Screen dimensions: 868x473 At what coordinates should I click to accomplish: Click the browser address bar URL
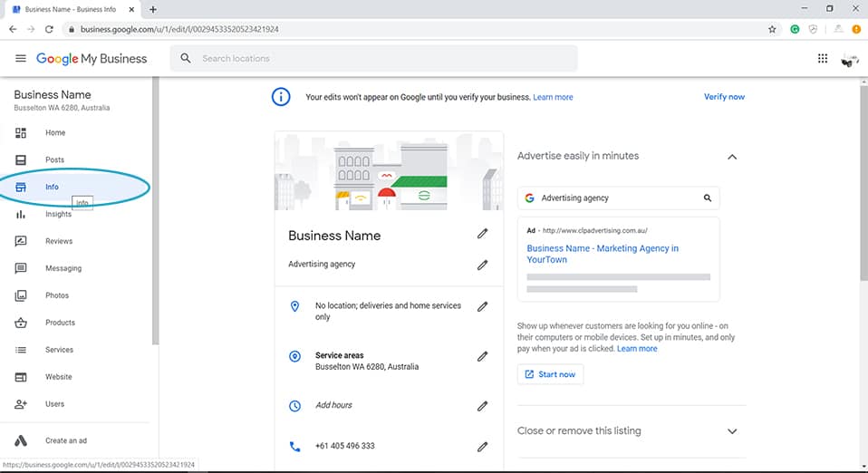179,29
